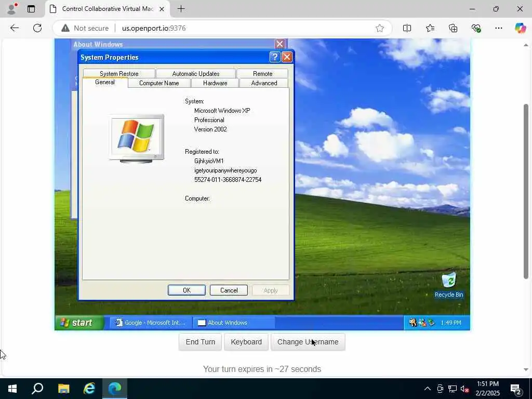The width and height of the screenshot is (532, 399).
Task: Open the Hardware tab
Action: point(215,83)
